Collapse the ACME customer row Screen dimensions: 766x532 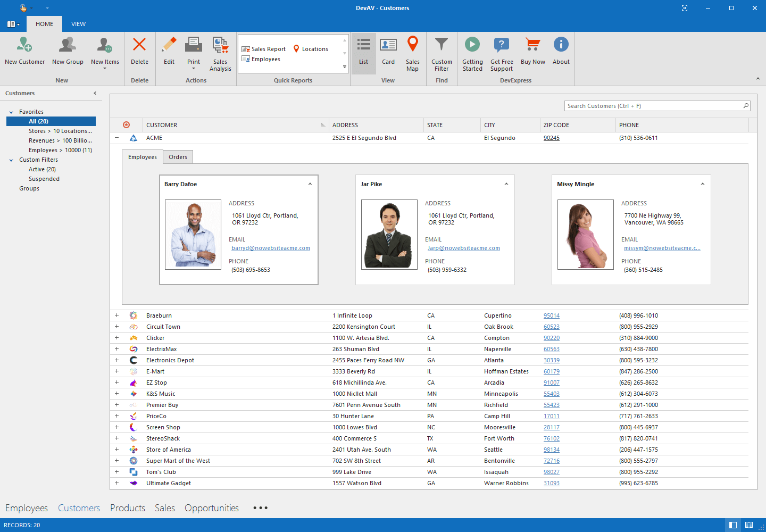(x=117, y=138)
